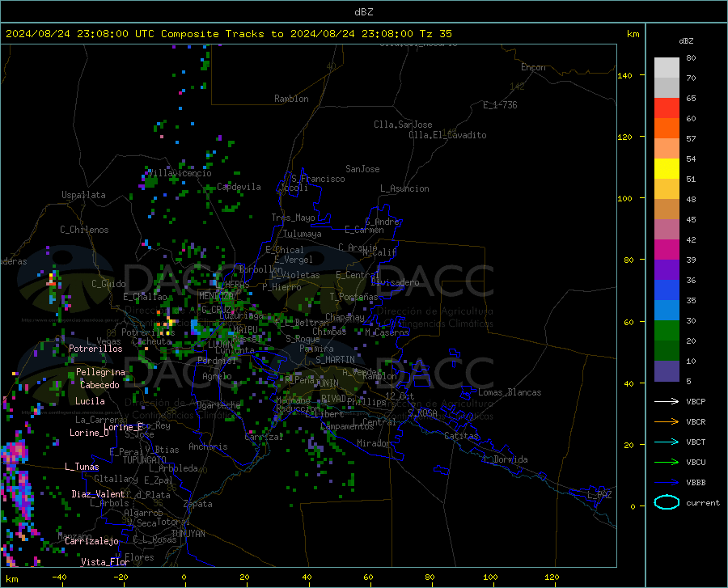Select the magenta 39 dBZ color swatch

coord(667,250)
